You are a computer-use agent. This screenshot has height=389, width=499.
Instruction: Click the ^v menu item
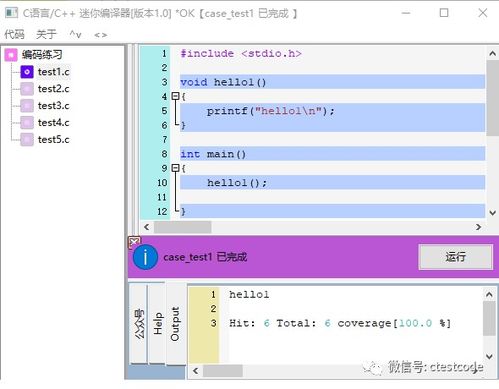pos(75,34)
